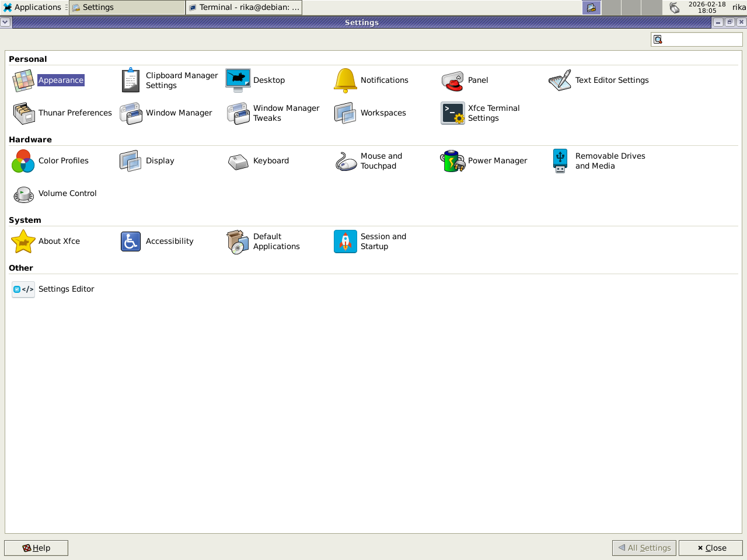
Task: Open the Appearance settings icon
Action: click(x=23, y=80)
